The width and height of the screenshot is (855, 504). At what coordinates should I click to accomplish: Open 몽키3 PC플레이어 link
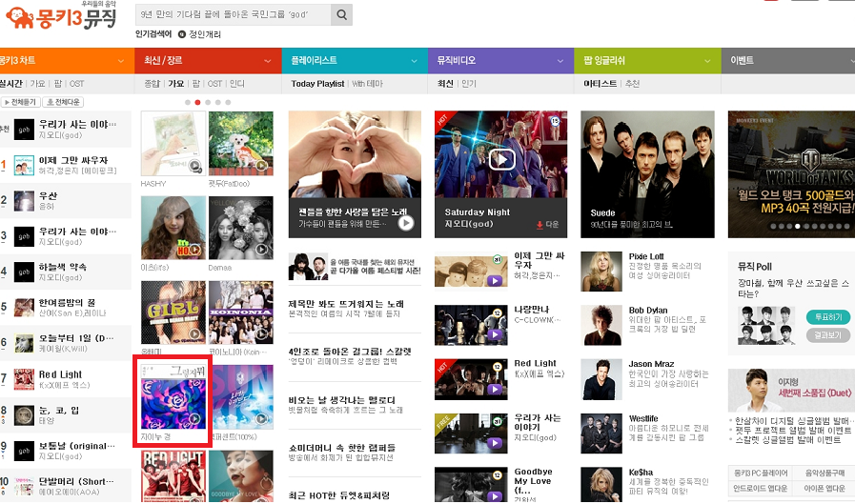point(760,473)
